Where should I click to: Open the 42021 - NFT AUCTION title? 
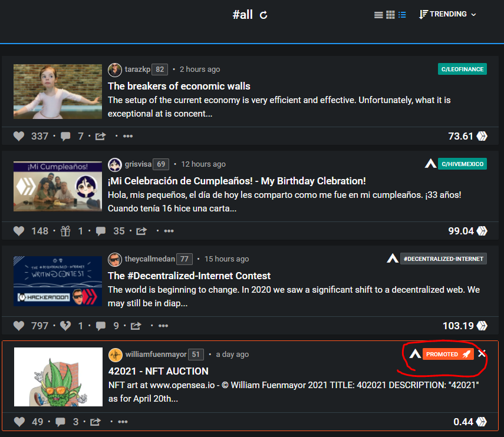coord(159,371)
